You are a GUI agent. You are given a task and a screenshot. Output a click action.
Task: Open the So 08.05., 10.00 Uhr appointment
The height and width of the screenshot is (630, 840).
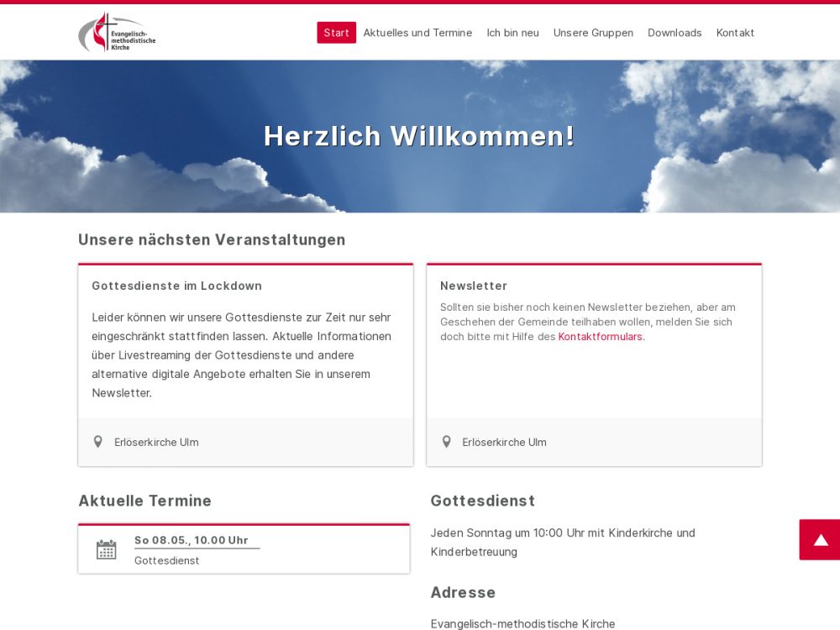tap(192, 540)
